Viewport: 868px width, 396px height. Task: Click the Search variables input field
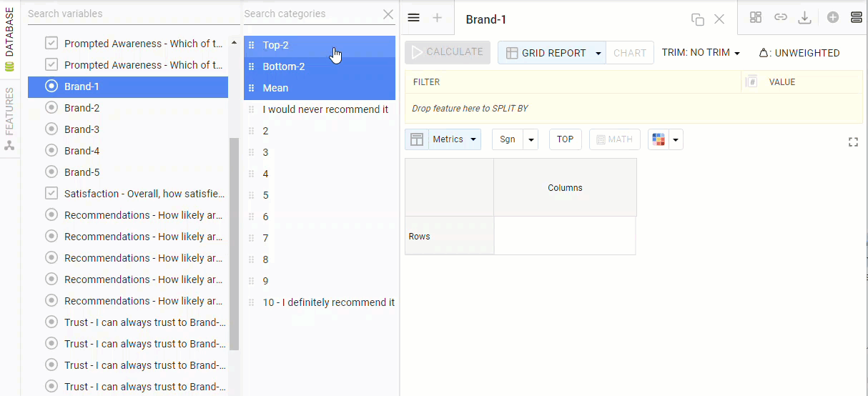[133, 14]
